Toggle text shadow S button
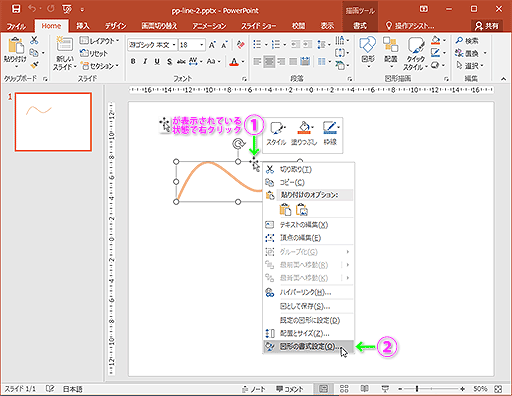The image size is (512, 396). [169, 61]
